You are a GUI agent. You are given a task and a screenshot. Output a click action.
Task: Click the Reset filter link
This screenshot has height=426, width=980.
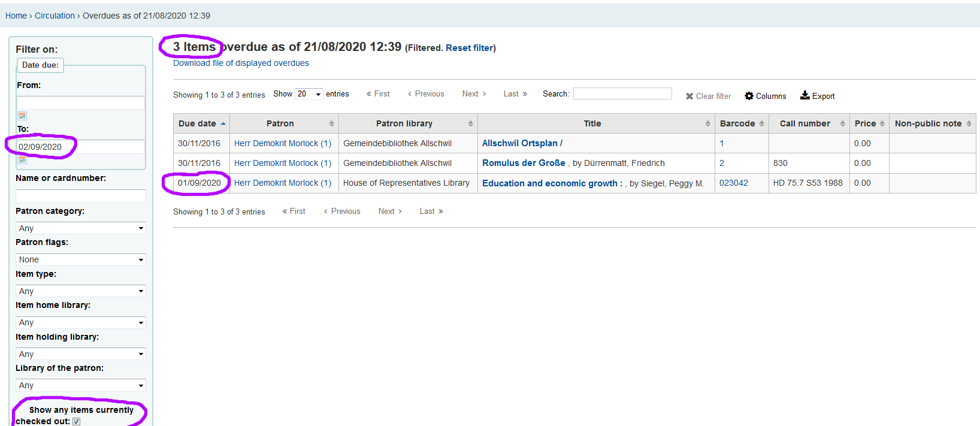coord(469,48)
